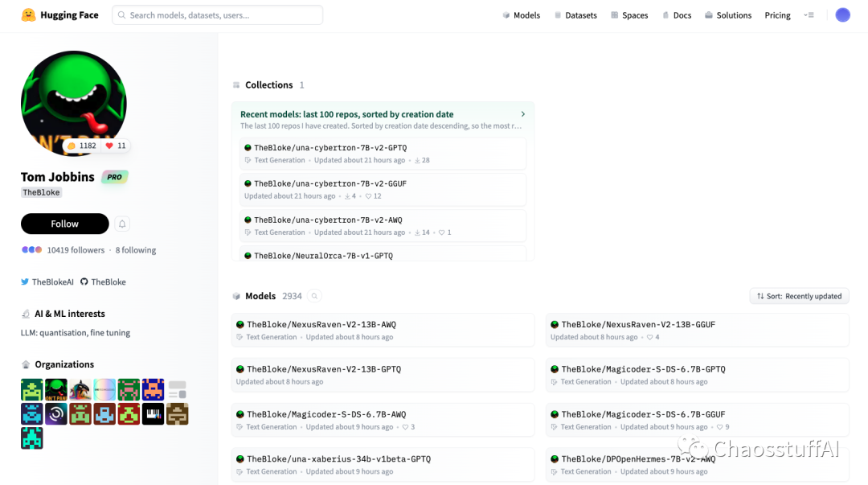Viewport: 868px width, 485px height.
Task: Open TheBloke/Magicoder-S-DS-6.7B-AWQ model card
Action: coord(383,420)
